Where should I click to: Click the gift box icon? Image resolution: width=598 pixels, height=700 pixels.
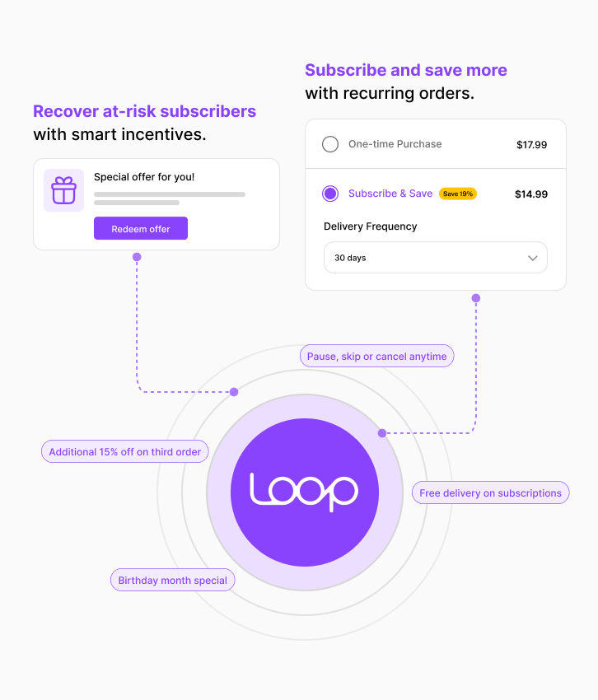click(x=64, y=190)
